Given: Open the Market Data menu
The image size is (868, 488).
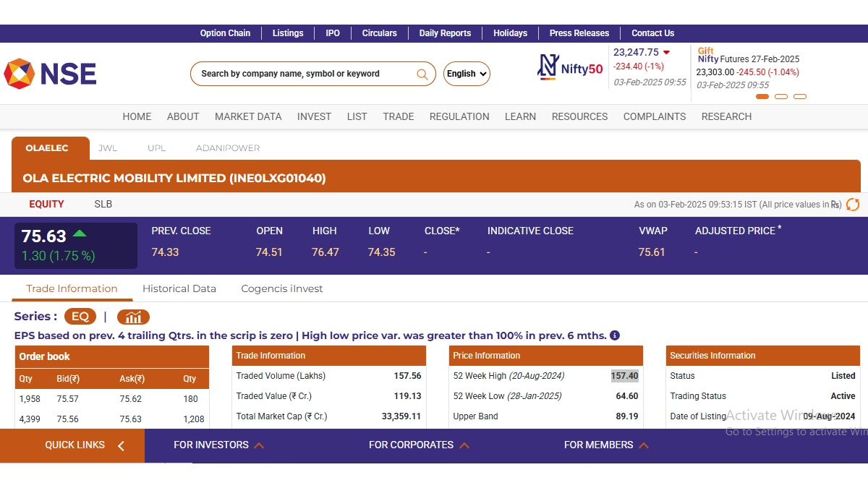Looking at the screenshot, I should [x=248, y=116].
